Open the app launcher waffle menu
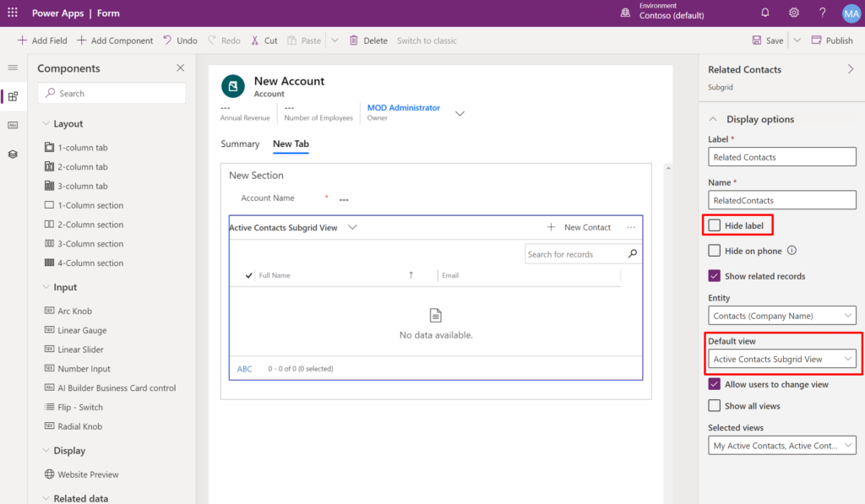 (x=12, y=13)
